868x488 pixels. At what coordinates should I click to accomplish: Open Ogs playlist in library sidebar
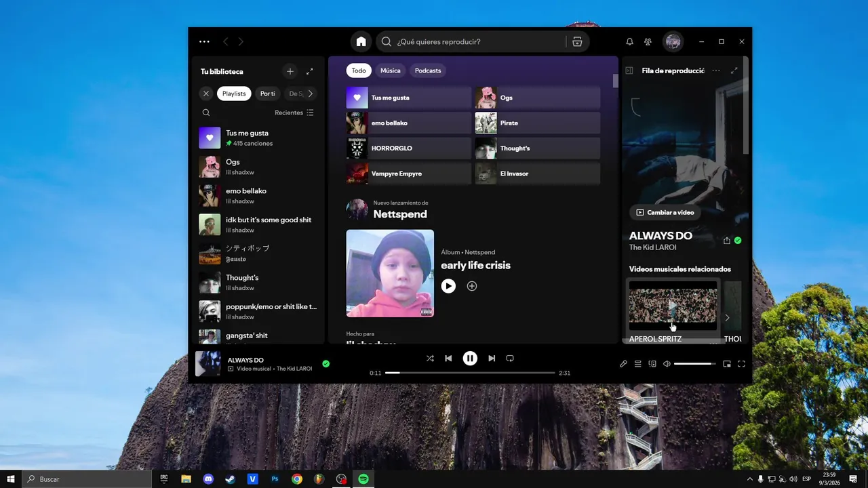(x=258, y=167)
